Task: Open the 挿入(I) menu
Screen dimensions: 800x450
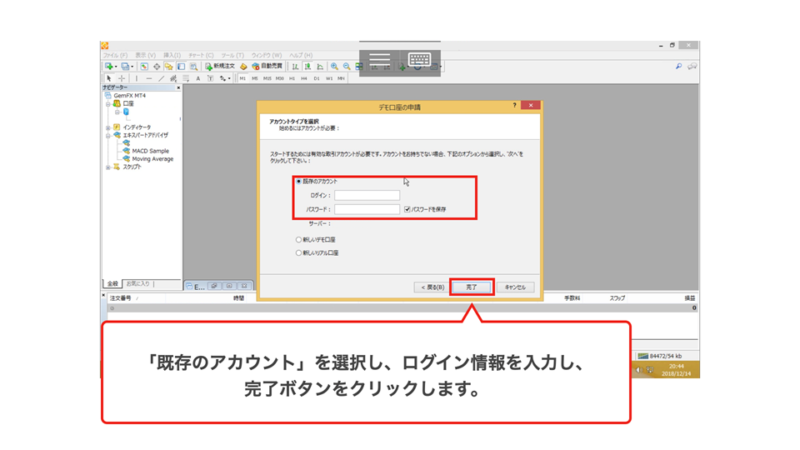Action: 172,55
